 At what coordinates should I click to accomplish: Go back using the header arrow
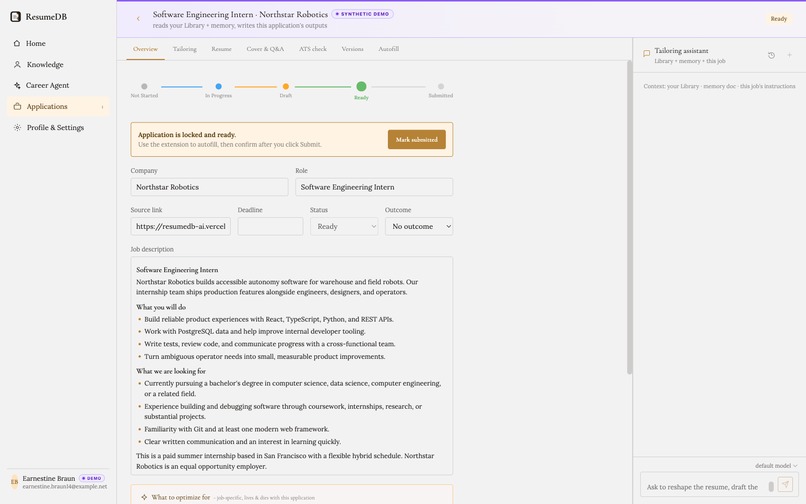[138, 19]
